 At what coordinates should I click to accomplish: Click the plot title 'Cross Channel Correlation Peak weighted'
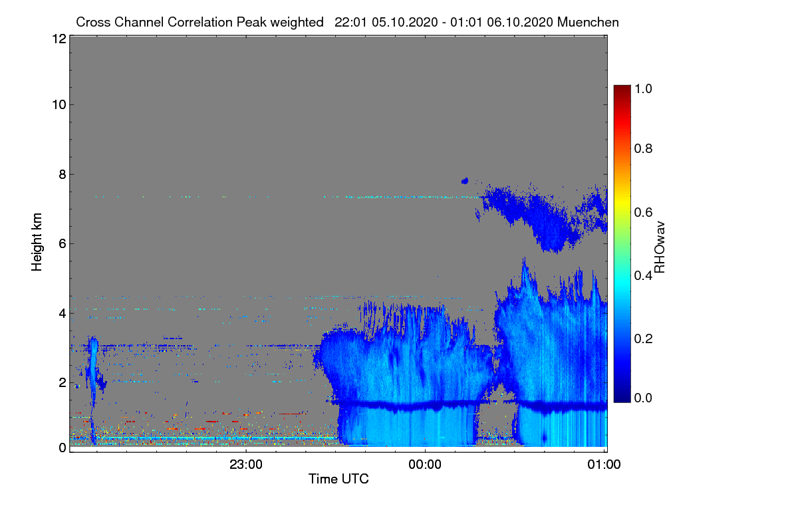click(x=199, y=22)
